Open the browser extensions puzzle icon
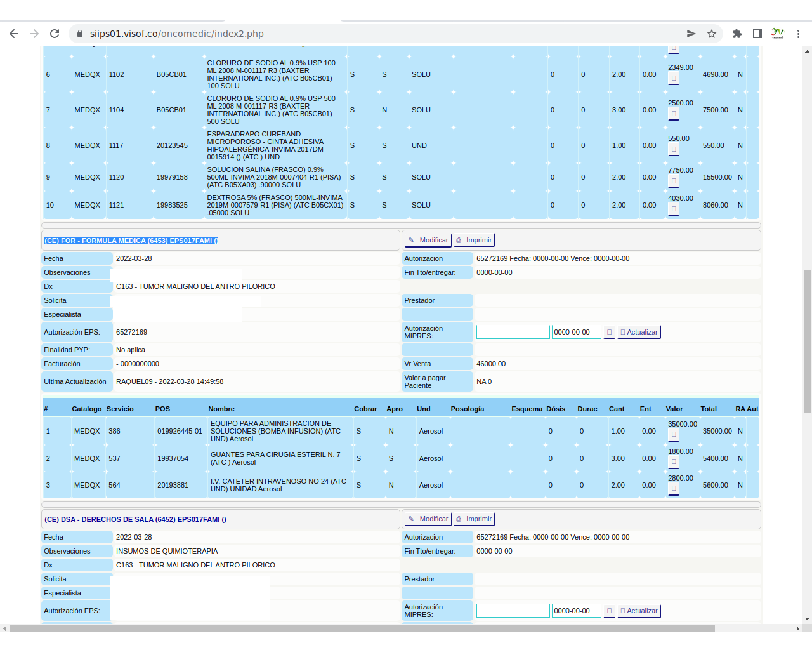Viewport: 812px width, 650px height. pos(737,34)
